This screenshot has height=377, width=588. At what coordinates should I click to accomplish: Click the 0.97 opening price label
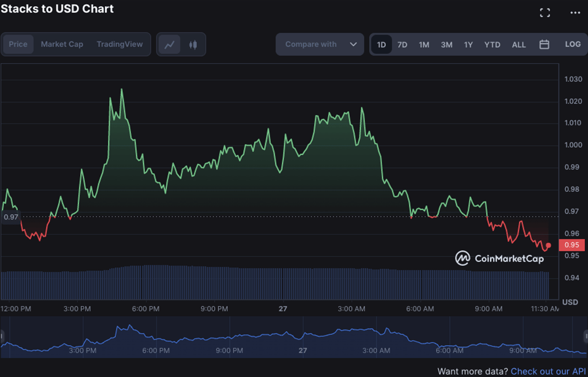click(11, 217)
